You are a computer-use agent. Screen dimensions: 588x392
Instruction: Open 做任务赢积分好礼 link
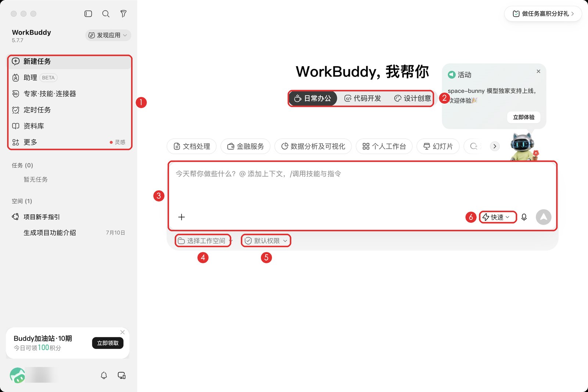(x=543, y=14)
